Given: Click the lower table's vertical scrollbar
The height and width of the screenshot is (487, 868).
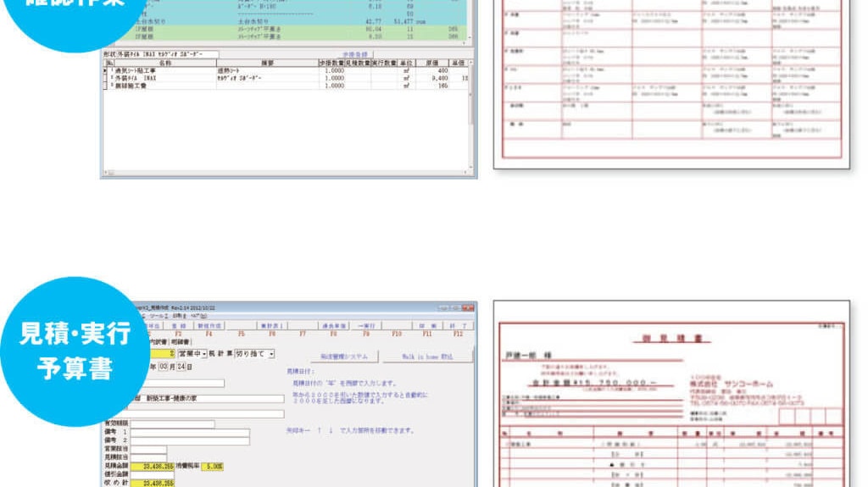Looking at the screenshot, I should (x=472, y=119).
